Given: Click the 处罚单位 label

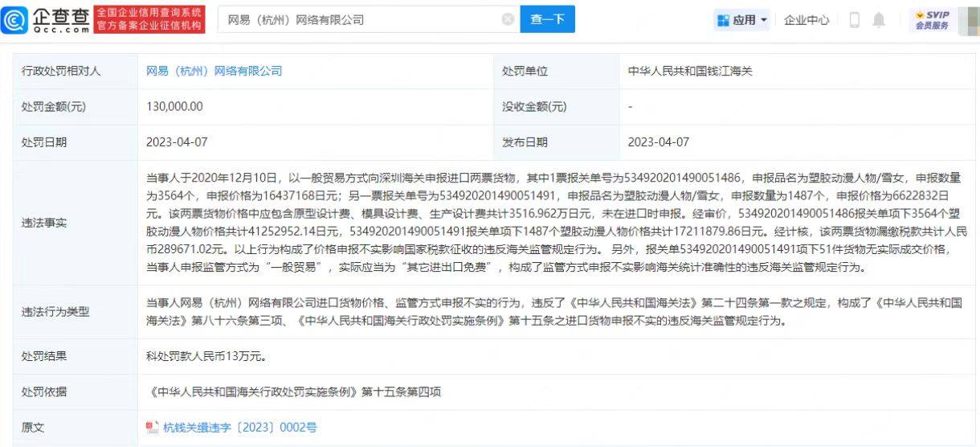Looking at the screenshot, I should coord(525,71).
